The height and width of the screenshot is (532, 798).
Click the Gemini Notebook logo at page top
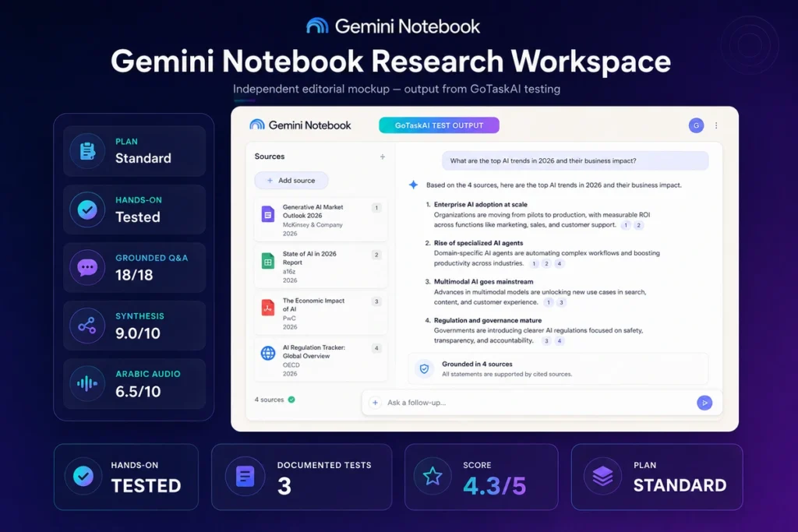[393, 26]
